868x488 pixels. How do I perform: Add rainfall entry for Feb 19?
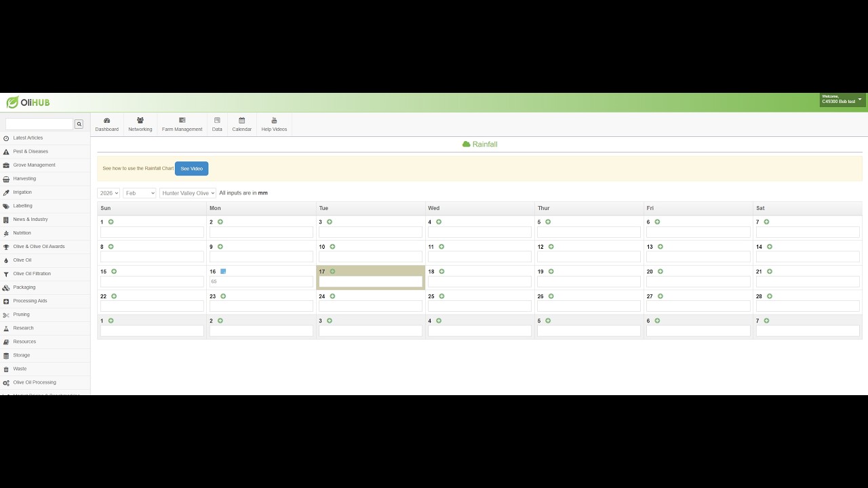pos(551,271)
